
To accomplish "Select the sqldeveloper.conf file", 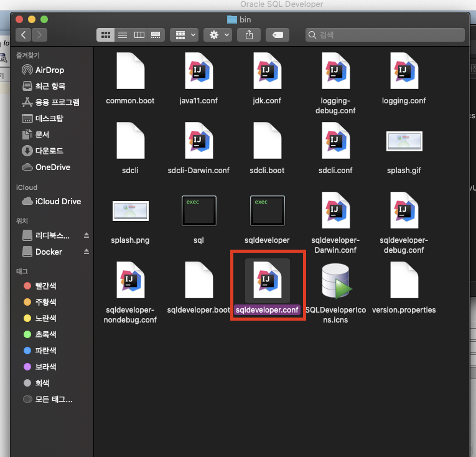I will tap(267, 280).
